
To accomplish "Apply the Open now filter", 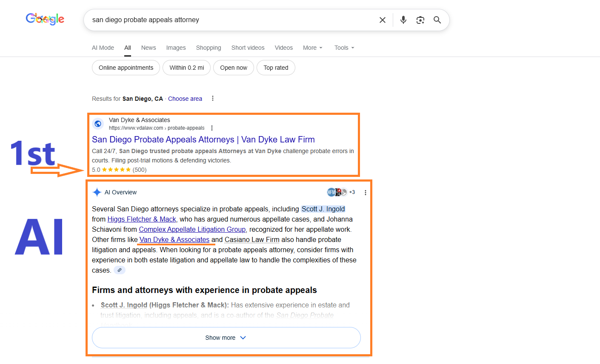I will [234, 68].
